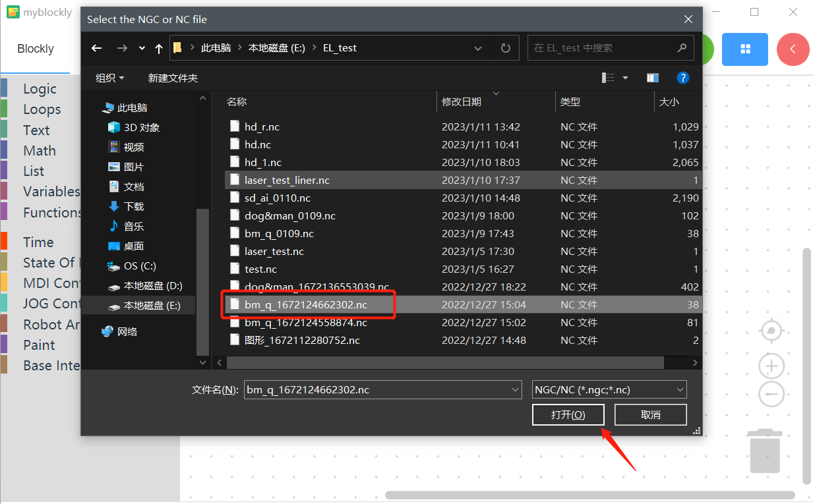Sort by 类型 column header
The image size is (813, 504).
[x=570, y=101]
